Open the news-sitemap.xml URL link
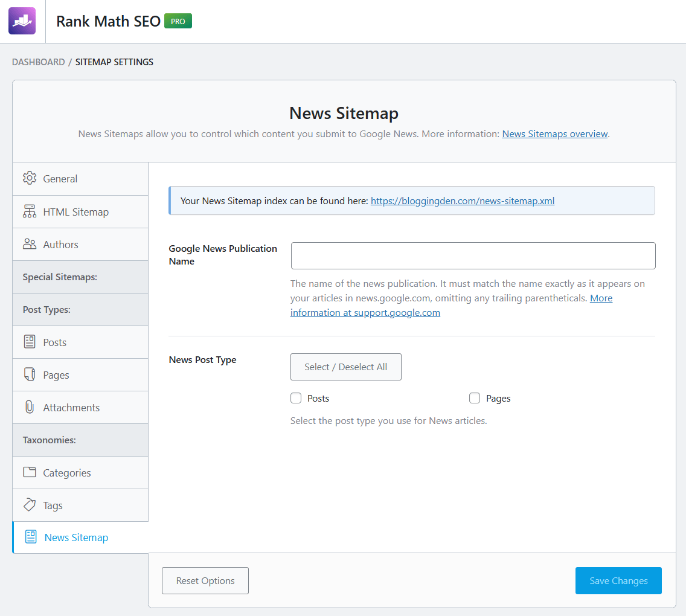The height and width of the screenshot is (616, 686). coord(463,201)
